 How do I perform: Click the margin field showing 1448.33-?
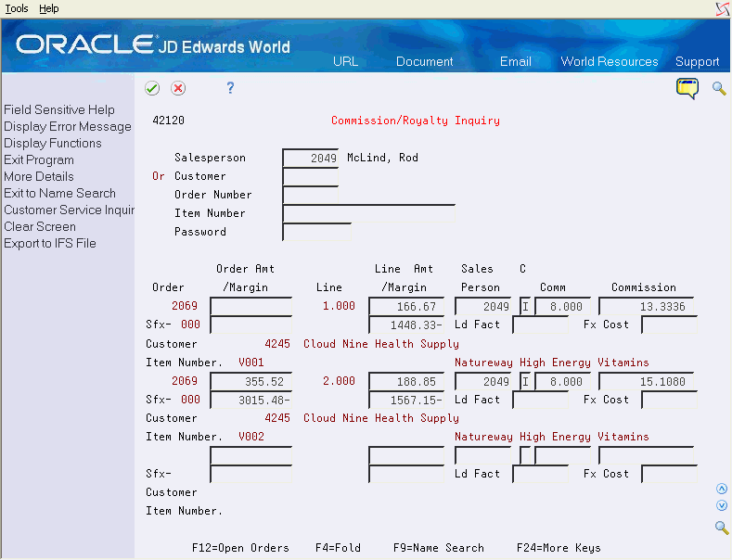point(406,325)
